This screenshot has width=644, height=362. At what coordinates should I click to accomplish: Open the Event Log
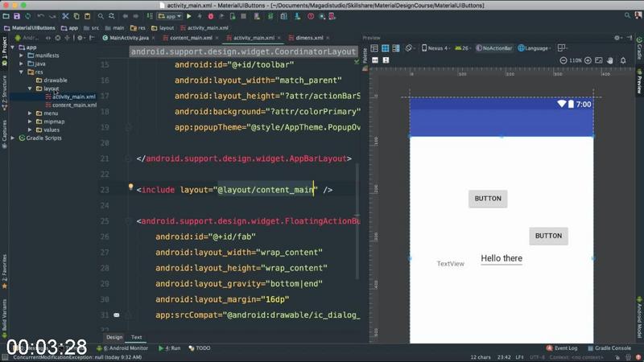(x=562, y=348)
